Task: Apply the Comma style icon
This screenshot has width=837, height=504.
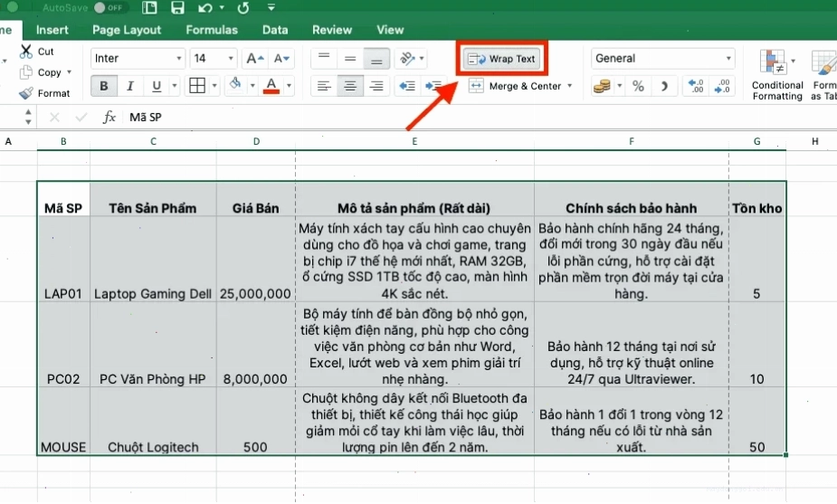Action: pyautogui.click(x=664, y=86)
